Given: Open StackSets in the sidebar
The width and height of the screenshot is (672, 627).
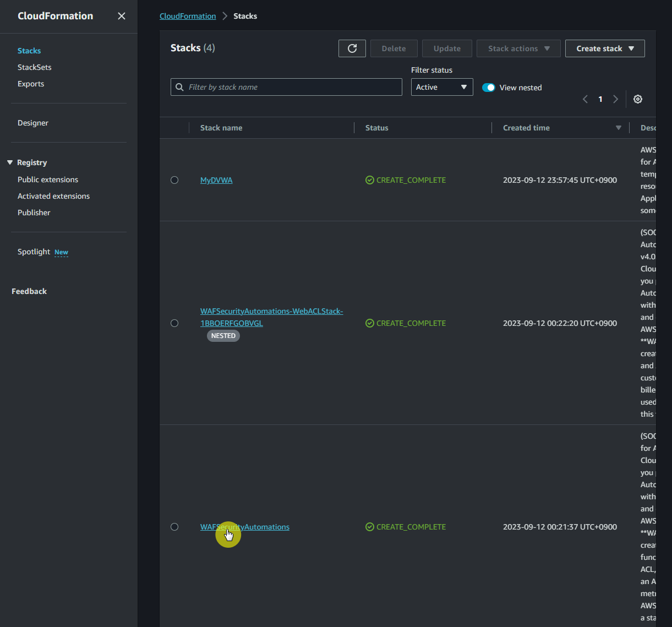Looking at the screenshot, I should [x=35, y=67].
